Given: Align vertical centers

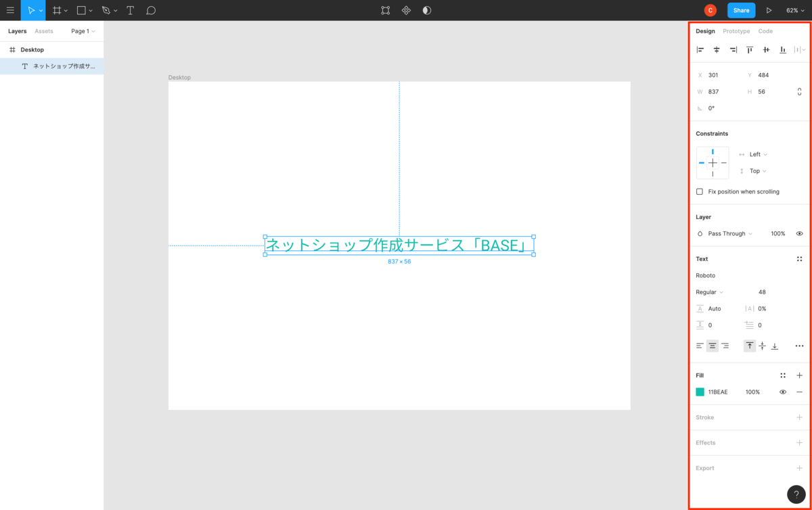Looking at the screenshot, I should click(x=766, y=49).
